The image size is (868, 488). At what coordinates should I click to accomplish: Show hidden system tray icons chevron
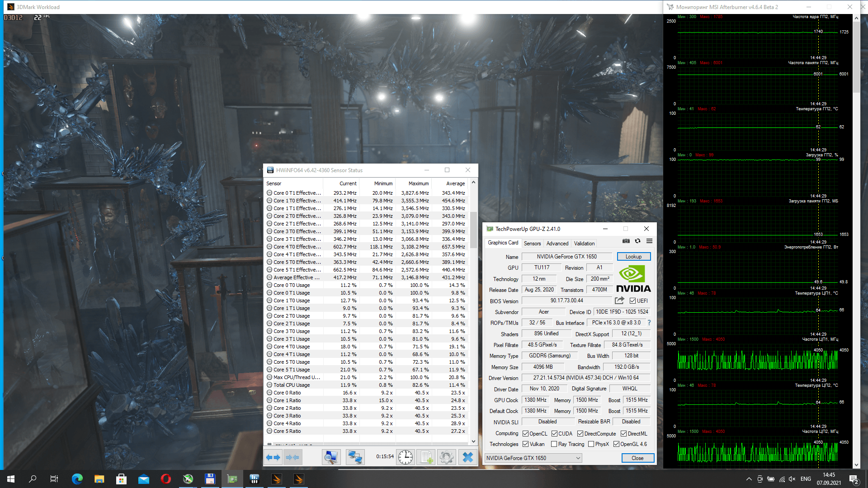tap(749, 479)
